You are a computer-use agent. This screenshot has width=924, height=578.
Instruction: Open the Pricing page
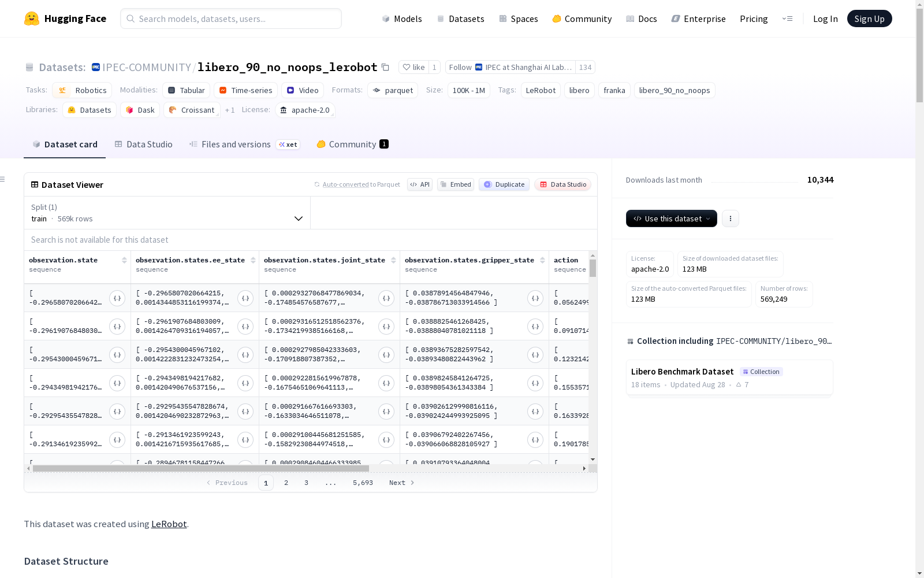[754, 18]
